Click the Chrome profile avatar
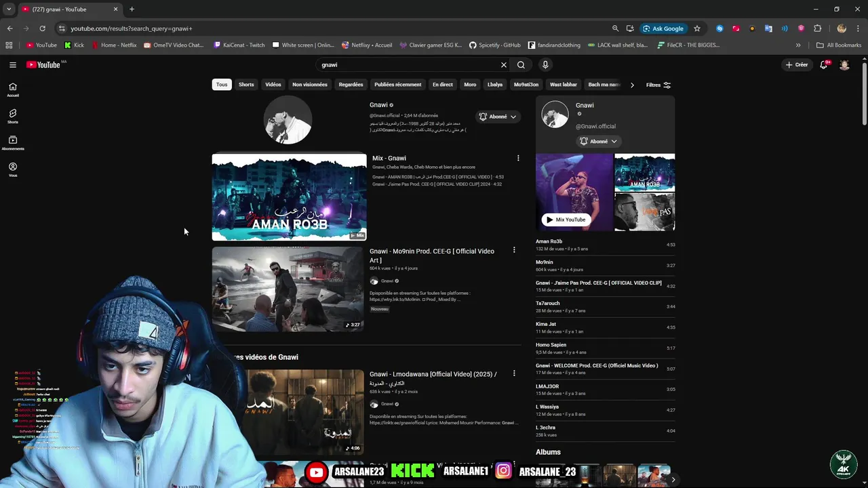 [x=842, y=28]
